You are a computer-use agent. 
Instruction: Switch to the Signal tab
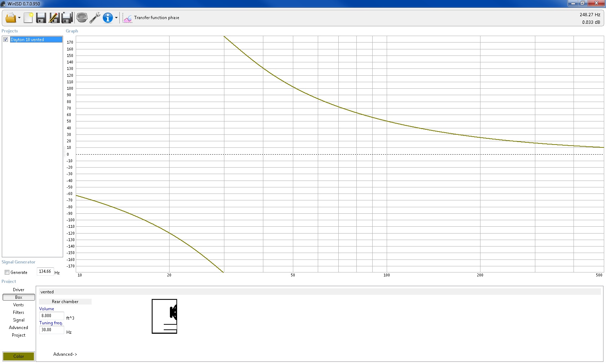click(19, 320)
